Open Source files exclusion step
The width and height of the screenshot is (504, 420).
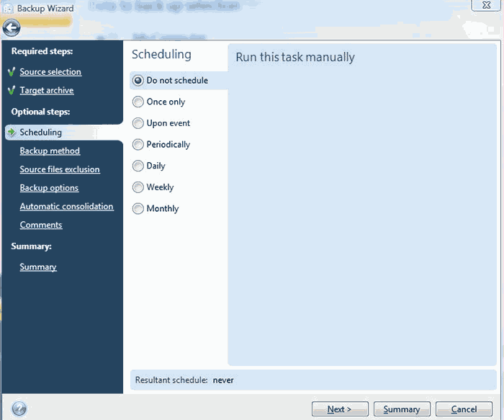(60, 170)
